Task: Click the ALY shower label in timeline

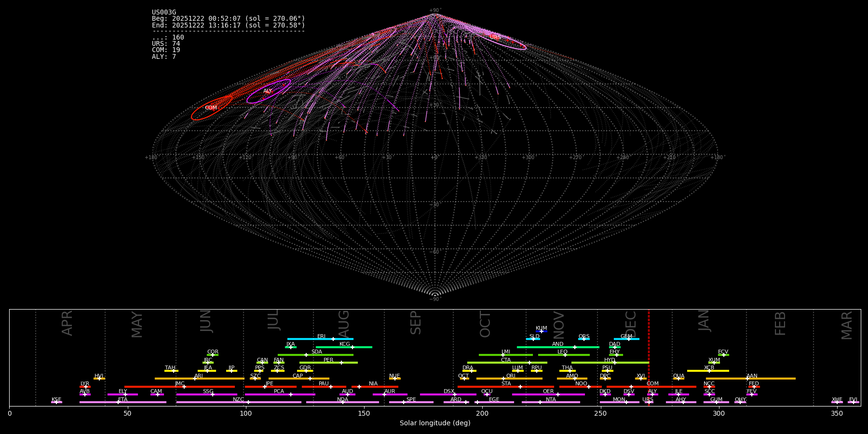Action: (x=652, y=392)
